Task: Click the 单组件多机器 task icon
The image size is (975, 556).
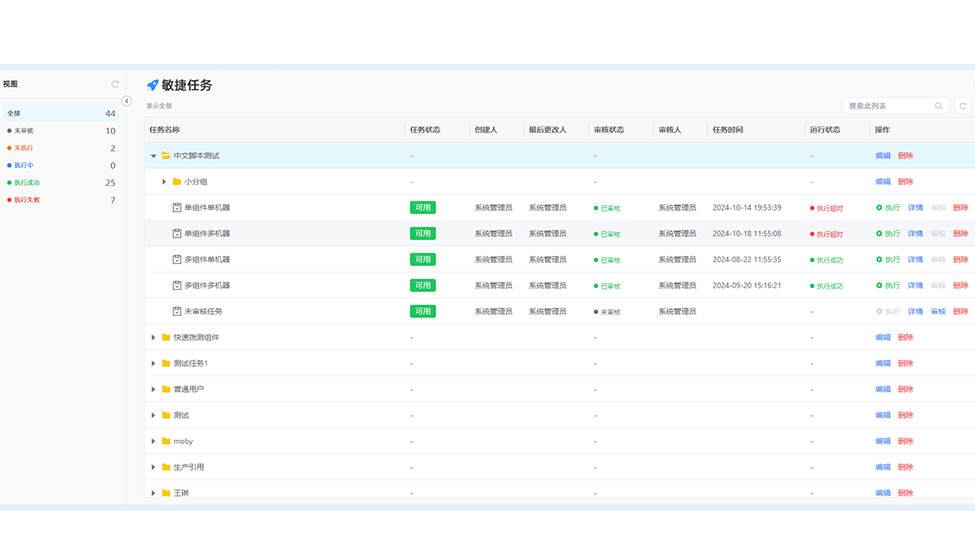Action: pos(177,233)
